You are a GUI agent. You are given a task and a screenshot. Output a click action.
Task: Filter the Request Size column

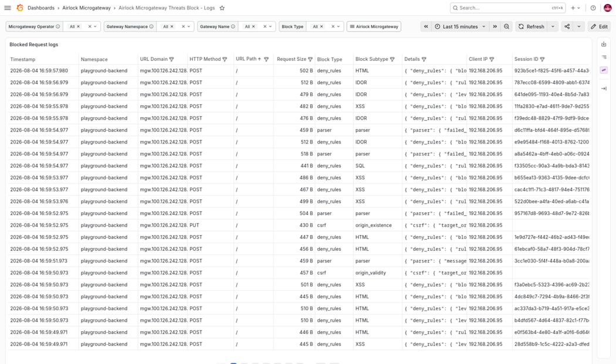click(x=310, y=59)
